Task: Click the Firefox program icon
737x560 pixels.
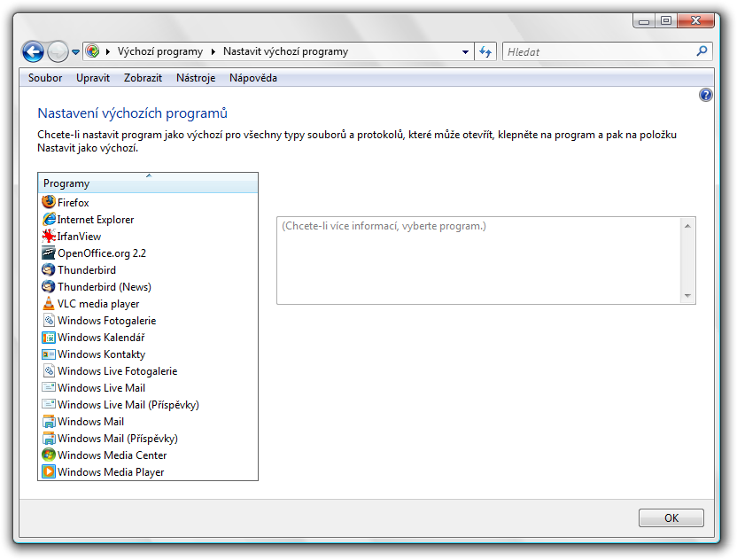Action: (x=49, y=202)
